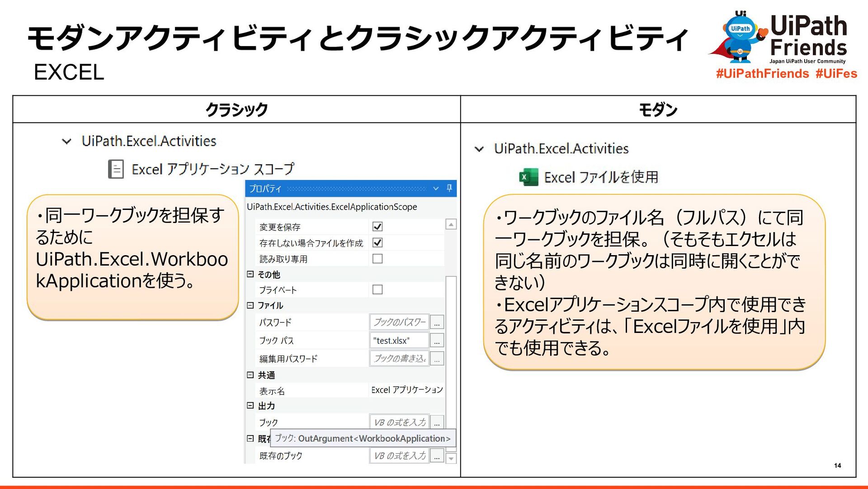Click the 表示名 value Excel アプリケーション
This screenshot has width=868, height=489.
[407, 390]
